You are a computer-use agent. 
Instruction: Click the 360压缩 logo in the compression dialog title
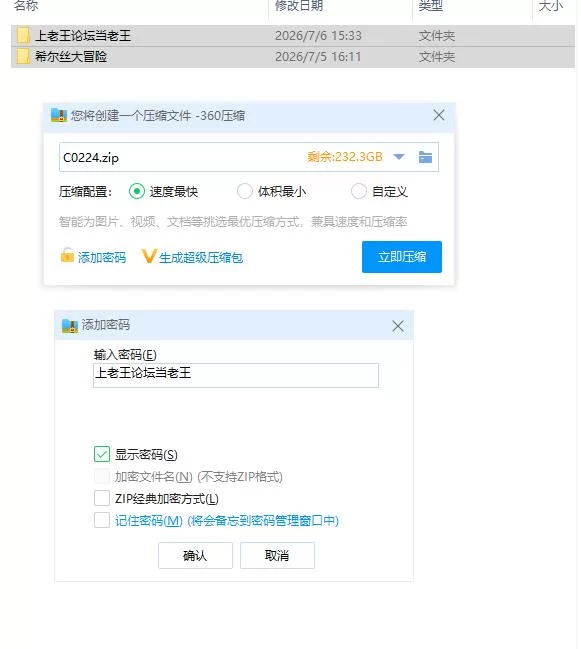coord(59,115)
